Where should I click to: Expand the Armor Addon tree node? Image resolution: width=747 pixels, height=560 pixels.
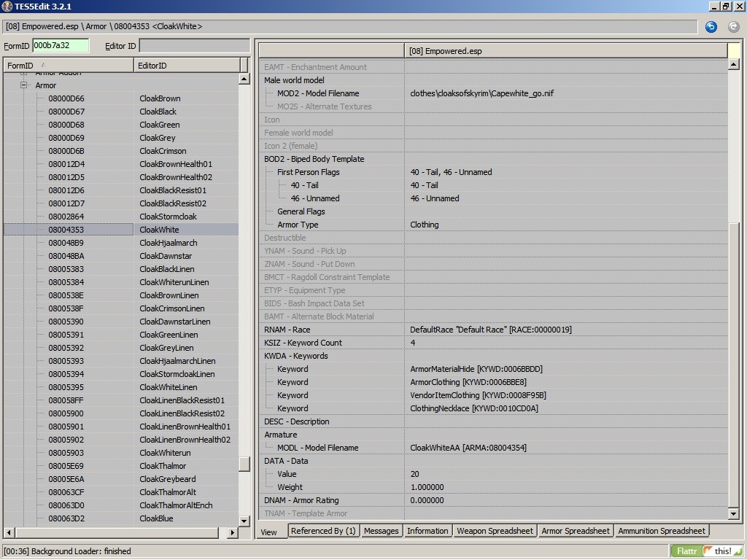point(23,74)
